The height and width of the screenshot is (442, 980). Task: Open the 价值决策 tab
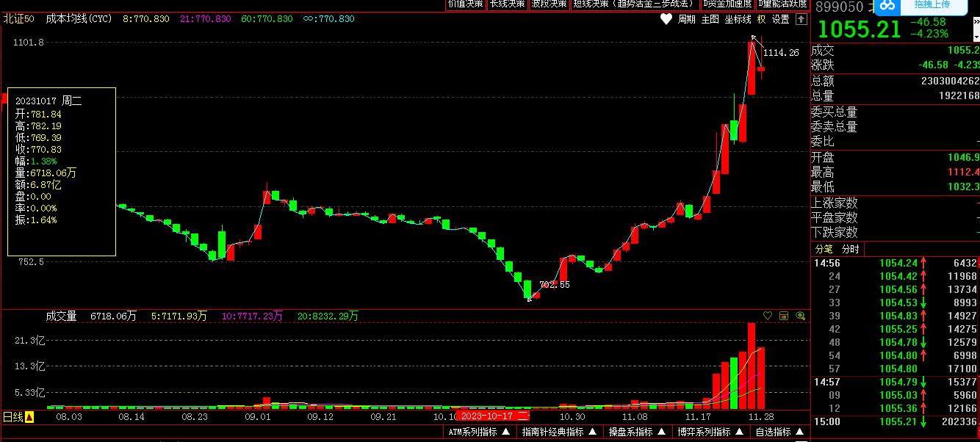click(466, 4)
